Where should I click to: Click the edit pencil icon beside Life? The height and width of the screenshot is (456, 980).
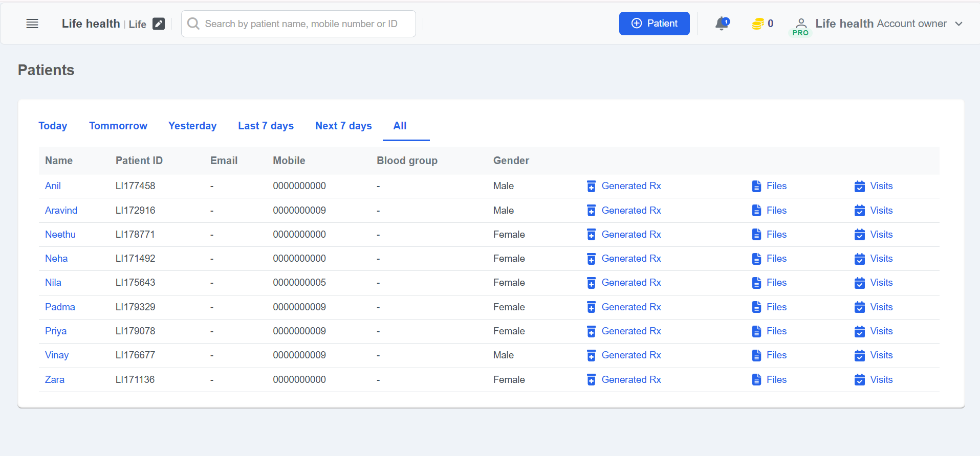click(x=159, y=24)
